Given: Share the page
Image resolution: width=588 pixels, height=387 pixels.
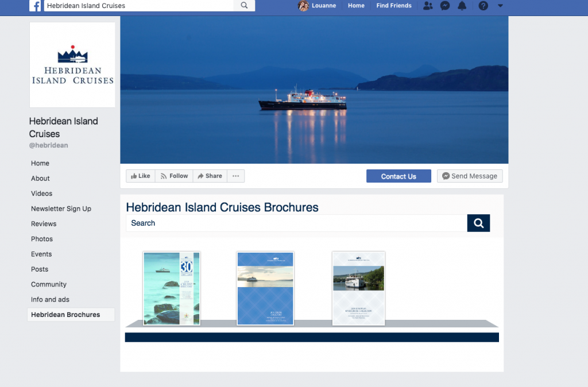Looking at the screenshot, I should (x=210, y=176).
